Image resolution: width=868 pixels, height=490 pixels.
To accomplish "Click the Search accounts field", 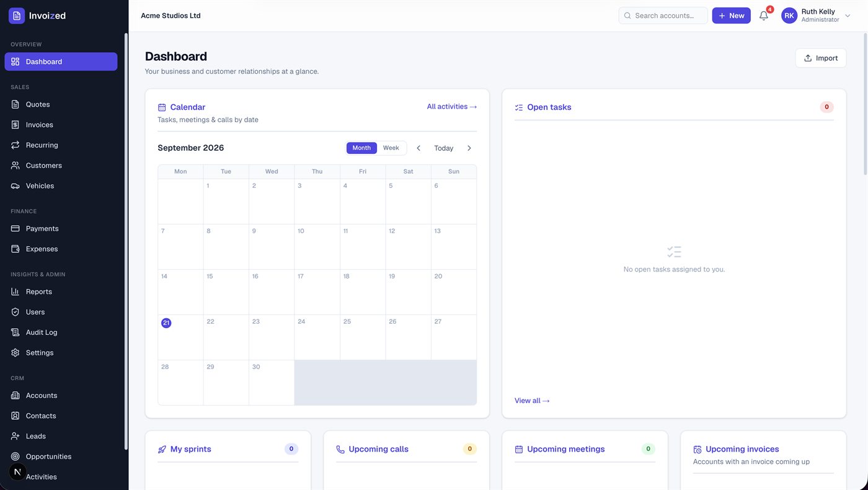I will pyautogui.click(x=663, y=16).
